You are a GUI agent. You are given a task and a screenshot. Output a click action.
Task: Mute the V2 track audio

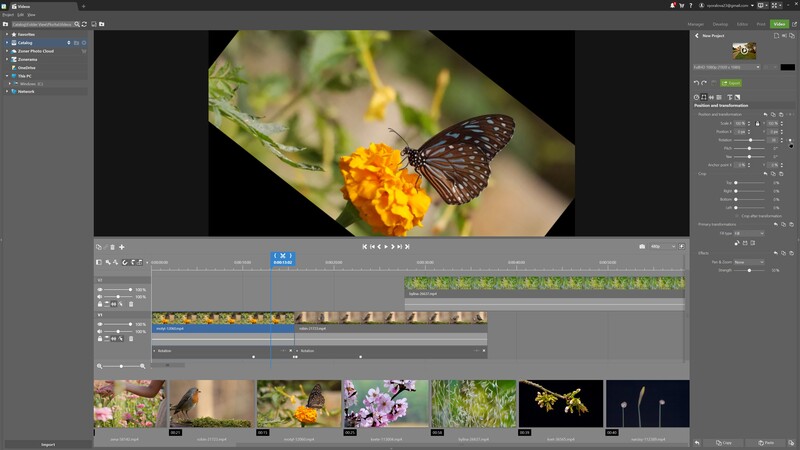point(100,297)
